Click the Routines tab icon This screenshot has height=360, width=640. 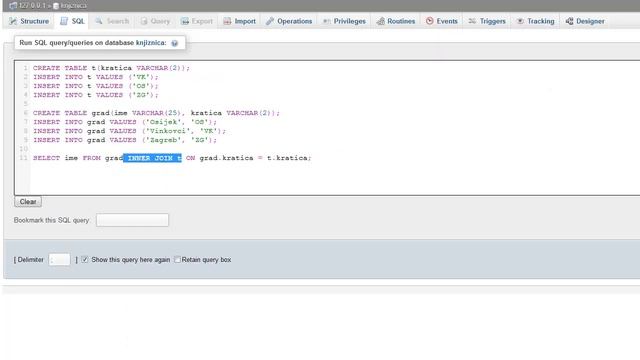380,21
